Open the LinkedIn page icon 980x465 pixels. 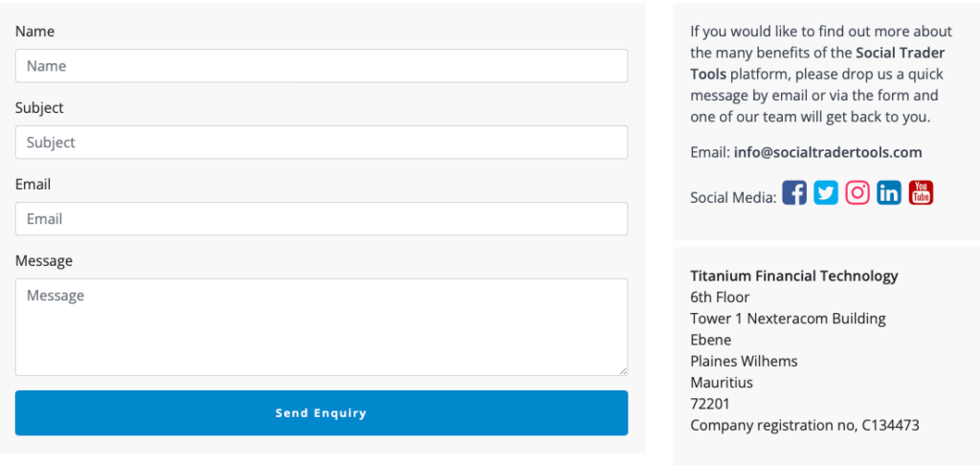(x=889, y=192)
